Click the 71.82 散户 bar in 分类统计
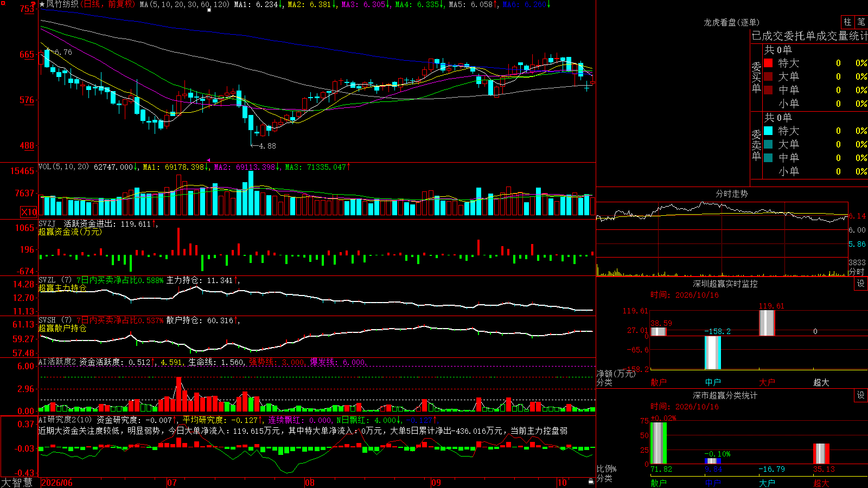The image size is (868, 488). click(659, 443)
